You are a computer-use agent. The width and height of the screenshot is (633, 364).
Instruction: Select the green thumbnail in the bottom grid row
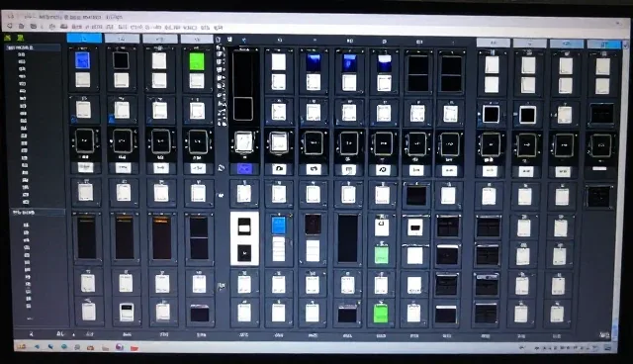[x=380, y=314]
